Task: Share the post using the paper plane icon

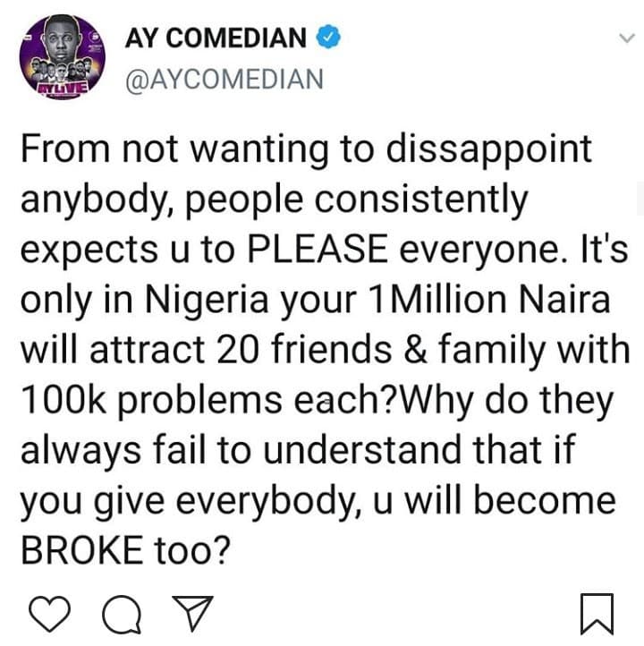Action: (x=193, y=613)
